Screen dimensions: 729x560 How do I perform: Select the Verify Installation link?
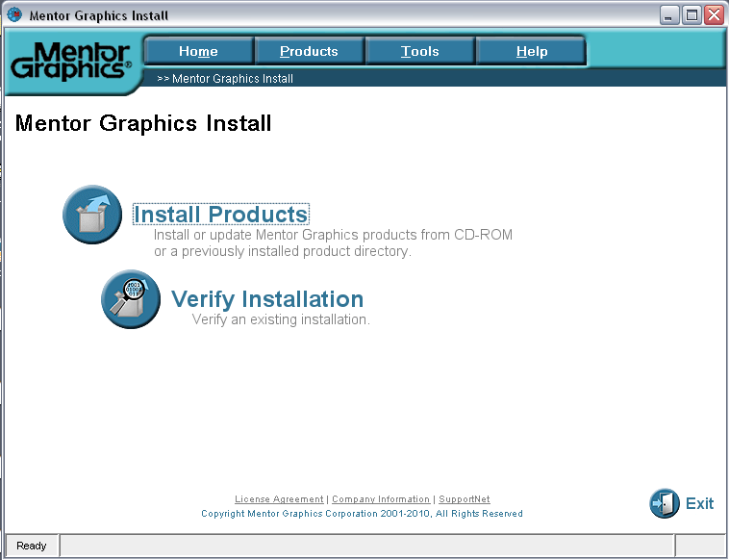point(267,299)
